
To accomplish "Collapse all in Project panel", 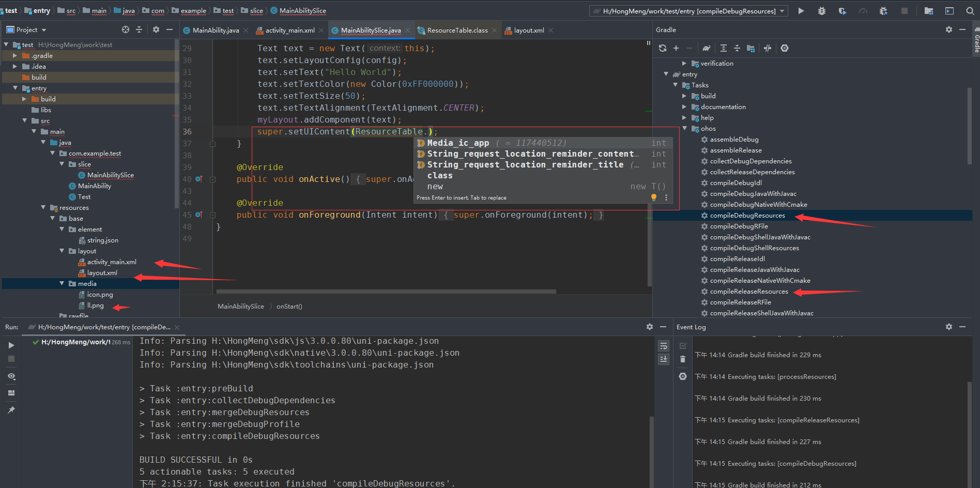I will click(x=139, y=29).
